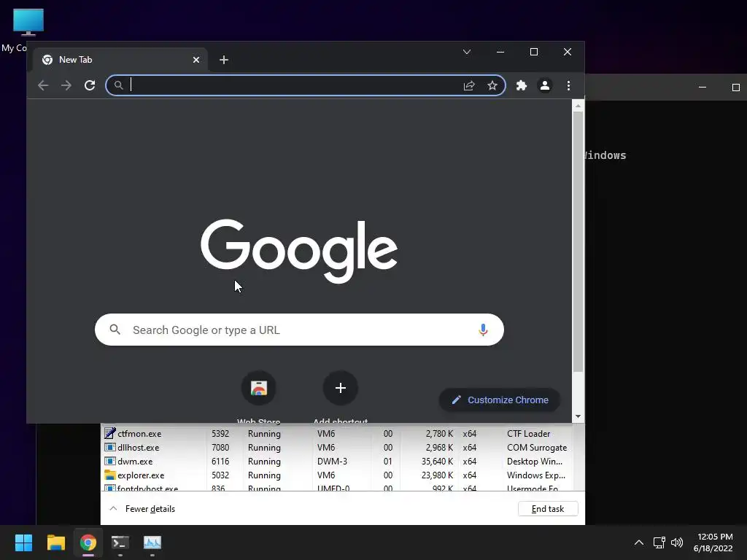Select ctfmon.exe row in Task Manager
The height and width of the screenshot is (560, 747).
point(337,434)
